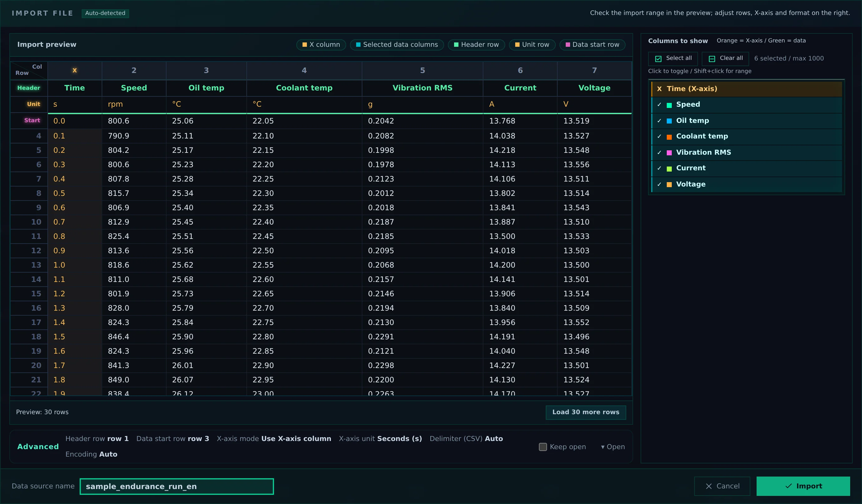This screenshot has height=504, width=862.
Task: Select column 5 header in preview
Action: coord(423,70)
